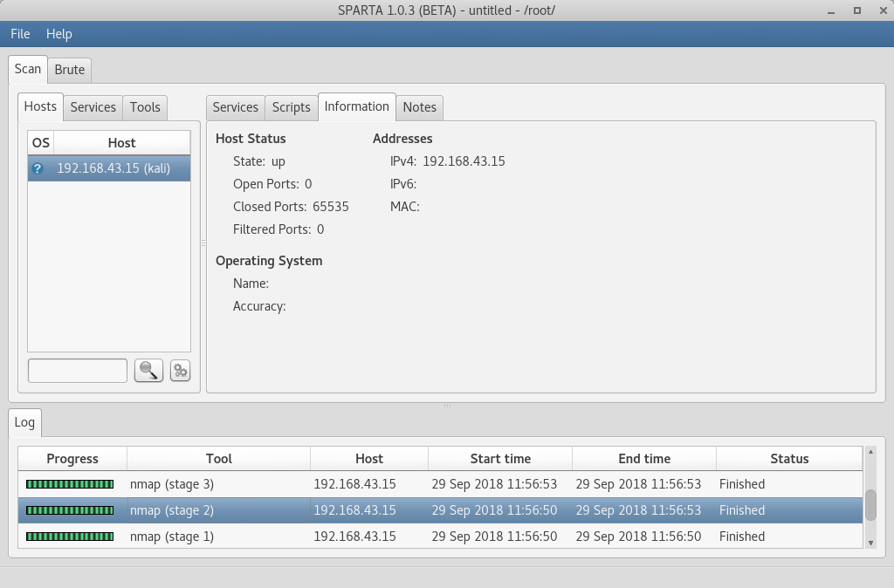
Task: Select the nmap (stage 2) log row
Action: (x=440, y=510)
